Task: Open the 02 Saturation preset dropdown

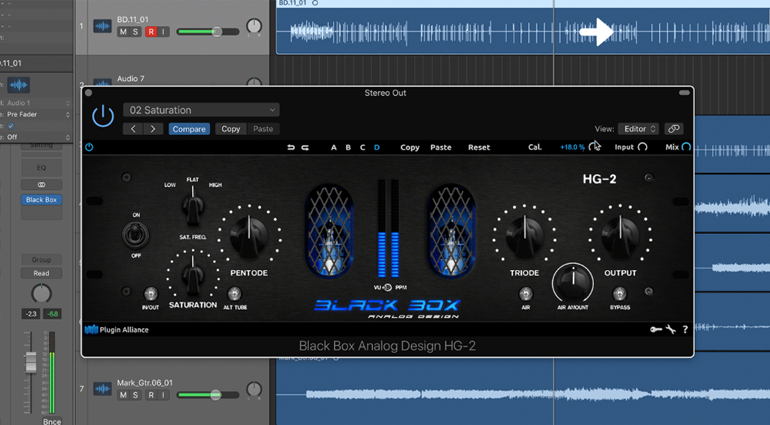Action: point(201,110)
